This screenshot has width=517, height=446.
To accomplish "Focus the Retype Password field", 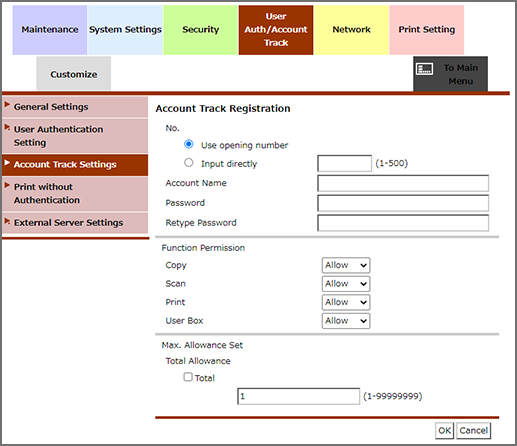I will pyautogui.click(x=403, y=223).
